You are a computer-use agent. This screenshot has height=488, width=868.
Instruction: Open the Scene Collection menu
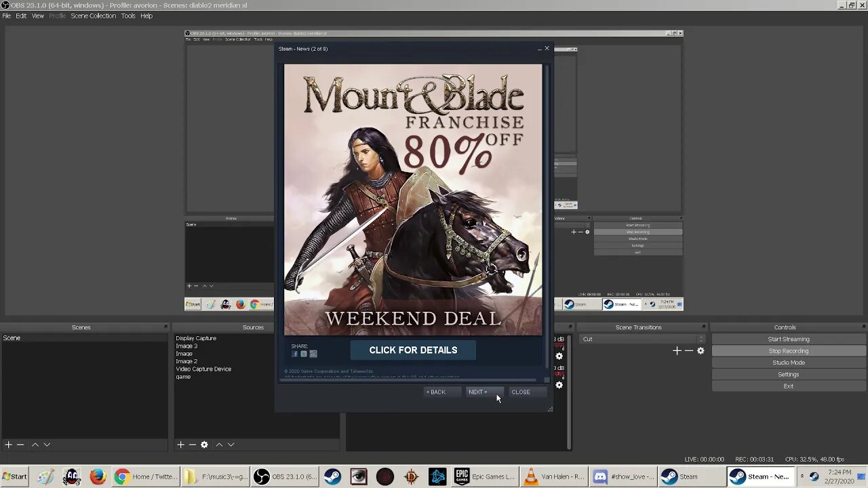coord(93,16)
